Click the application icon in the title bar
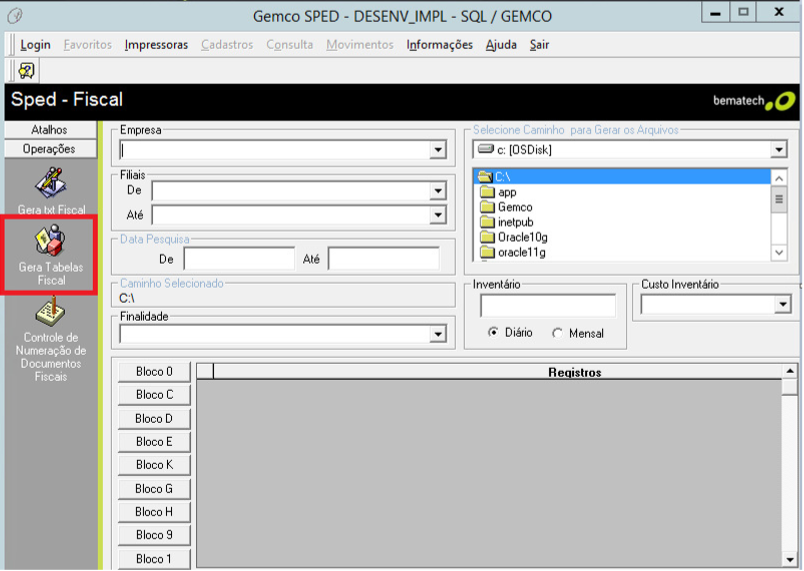Viewport: 804px width, 571px height. coord(15,16)
